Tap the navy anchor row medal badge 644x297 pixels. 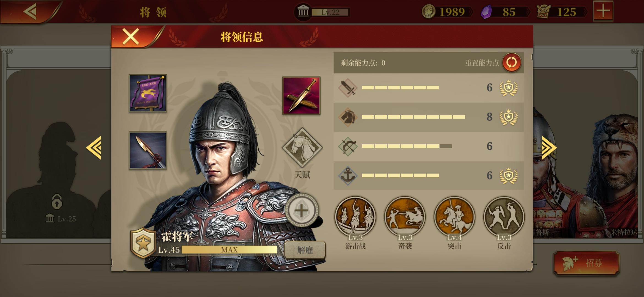click(x=509, y=175)
